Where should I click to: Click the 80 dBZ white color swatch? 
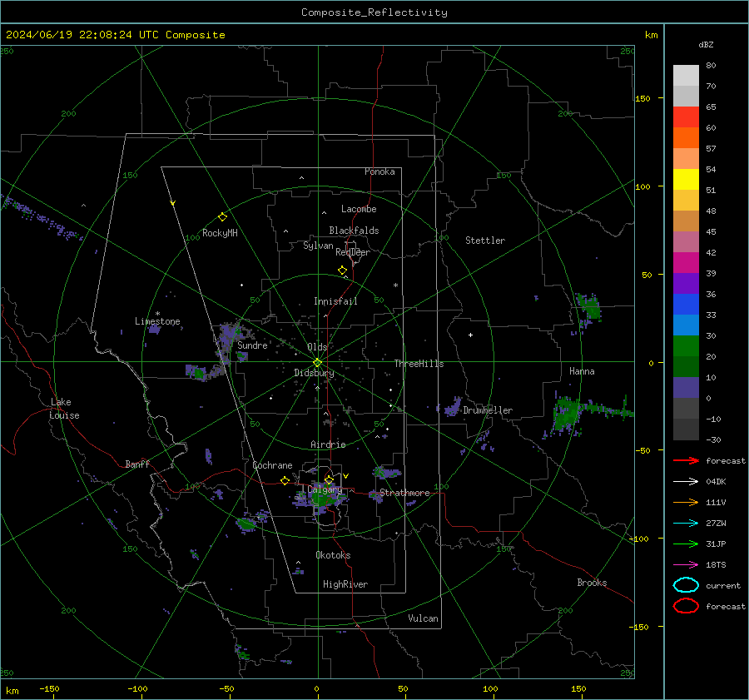pos(686,75)
